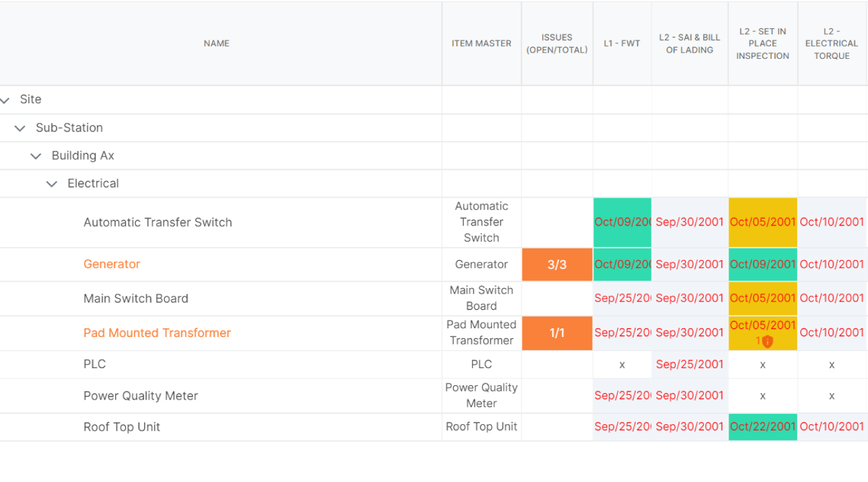Click Sep/25/2001 SAI cell in PLC row
This screenshot has height=482, width=868.
click(689, 364)
